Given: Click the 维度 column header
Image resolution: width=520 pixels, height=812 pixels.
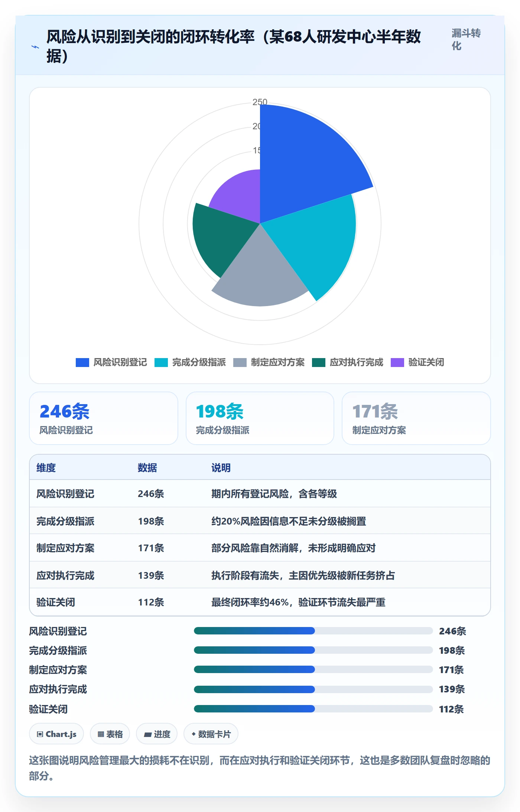Looking at the screenshot, I should tap(46, 468).
